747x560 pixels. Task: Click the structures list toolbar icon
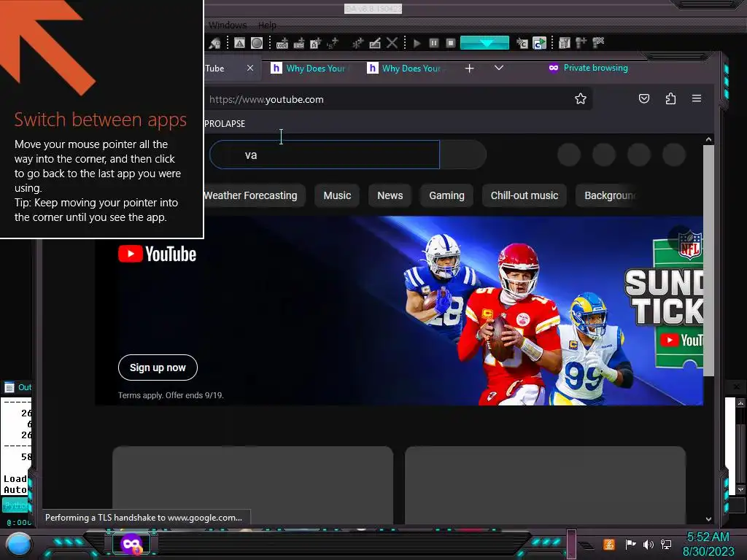coord(565,43)
